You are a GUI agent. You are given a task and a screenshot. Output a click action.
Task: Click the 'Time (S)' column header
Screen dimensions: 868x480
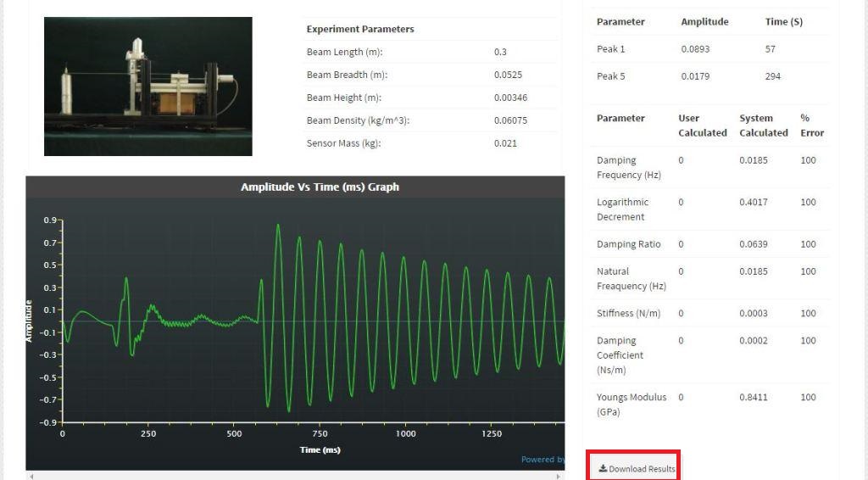click(x=784, y=21)
